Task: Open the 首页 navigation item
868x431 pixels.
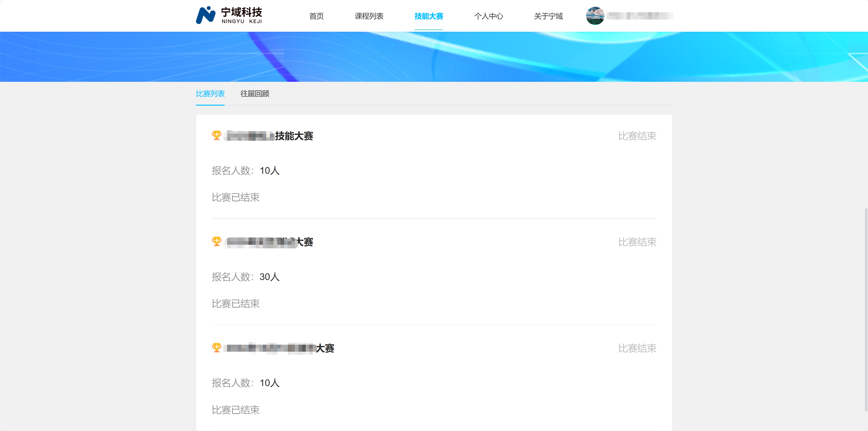Action: tap(316, 16)
